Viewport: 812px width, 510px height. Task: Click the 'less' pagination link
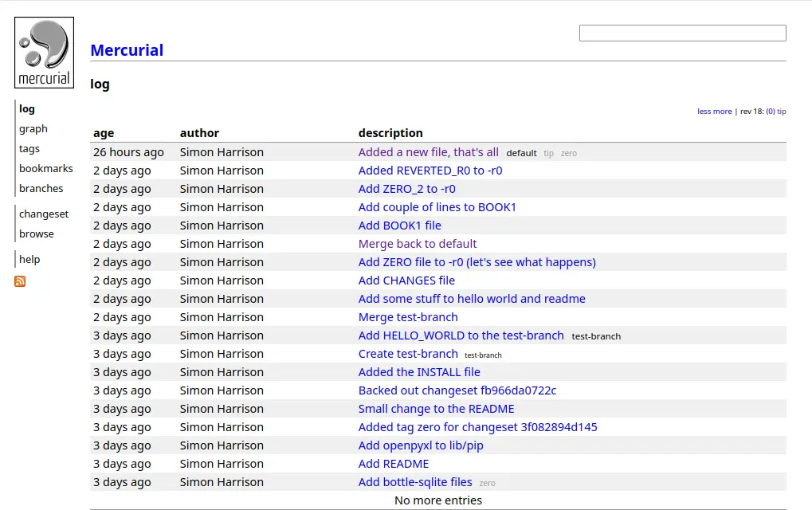pyautogui.click(x=704, y=112)
